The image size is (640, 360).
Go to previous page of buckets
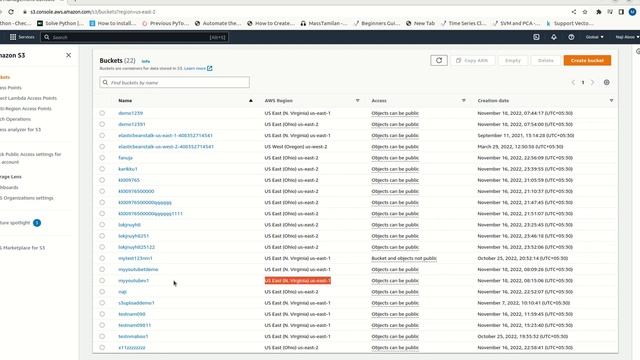[x=573, y=82]
